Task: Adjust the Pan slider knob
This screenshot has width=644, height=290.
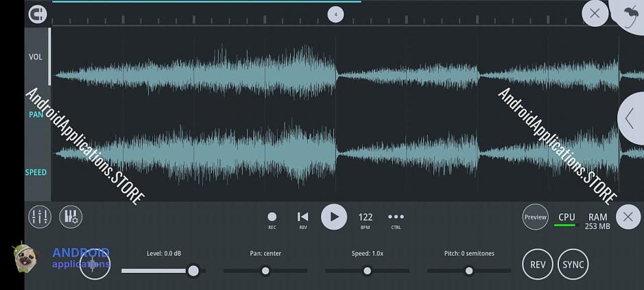Action: 265,271
